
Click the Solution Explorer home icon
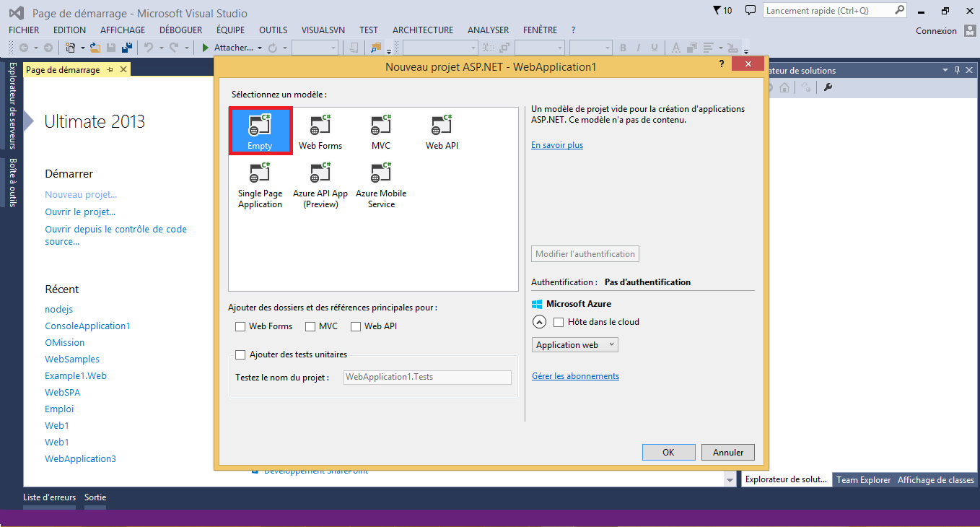784,87
